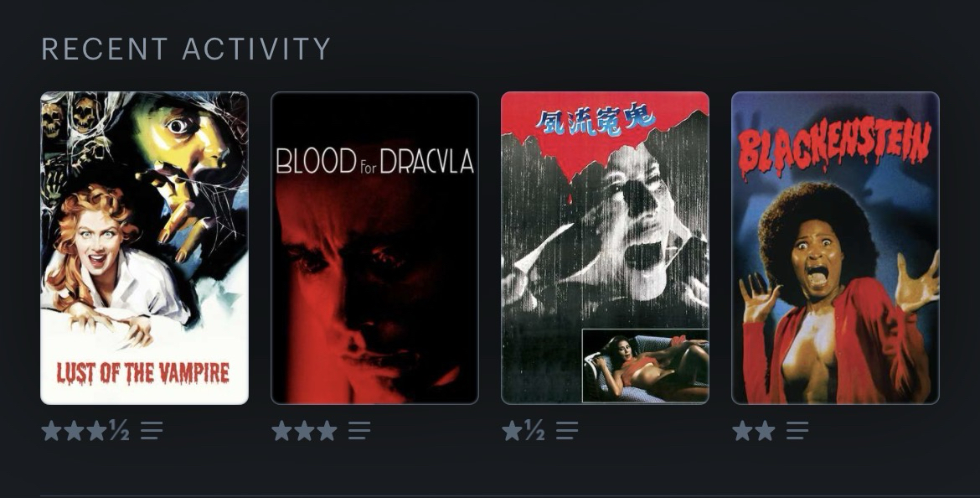This screenshot has height=498, width=980.
Task: Open the review icon under Lust of the Vampire
Action: (152, 430)
